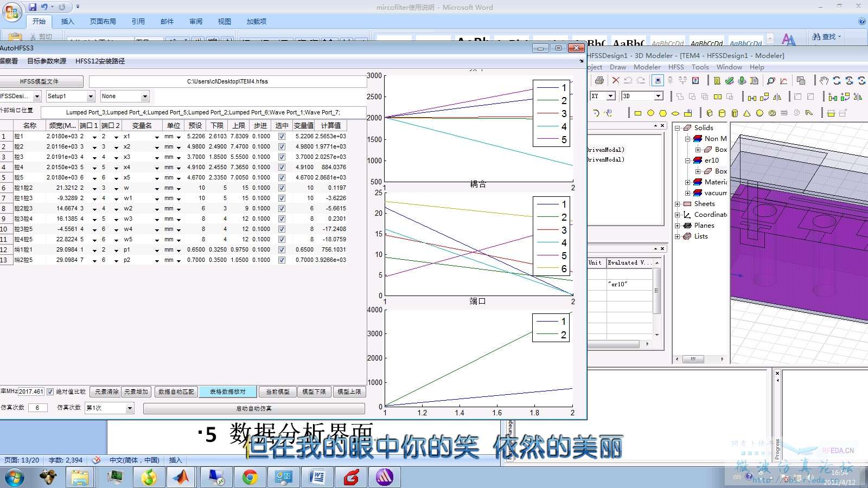Open the Setup1 dropdown
The height and width of the screenshot is (488, 868).
pyautogui.click(x=71, y=96)
